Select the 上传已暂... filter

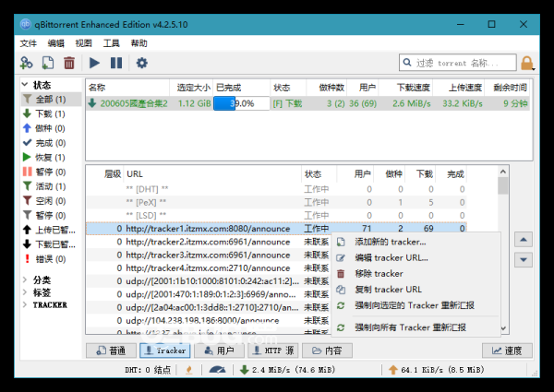click(49, 230)
